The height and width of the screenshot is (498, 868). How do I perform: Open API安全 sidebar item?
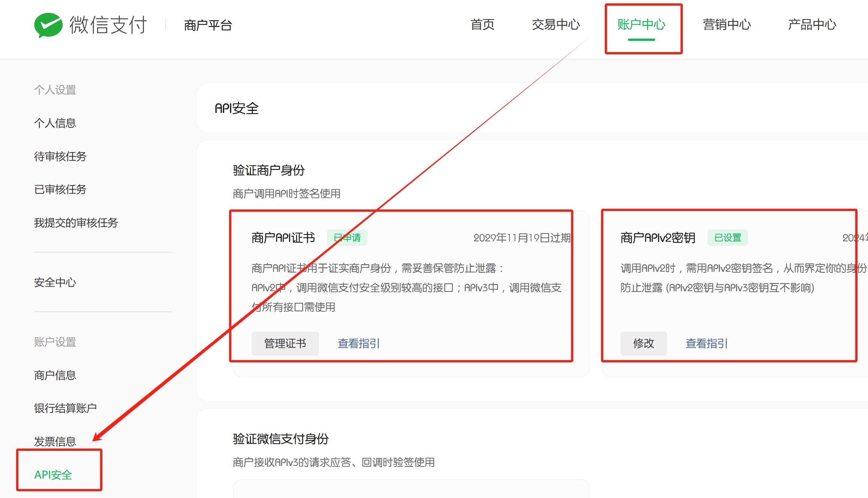click(53, 475)
